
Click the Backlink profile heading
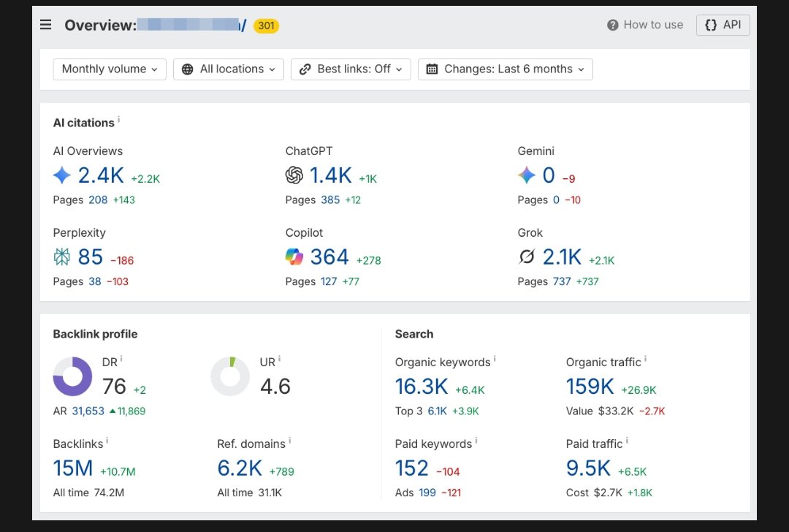95,334
